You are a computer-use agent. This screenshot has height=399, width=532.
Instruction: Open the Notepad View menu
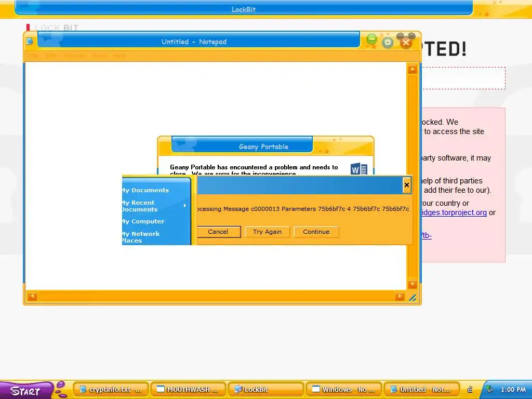99,56
